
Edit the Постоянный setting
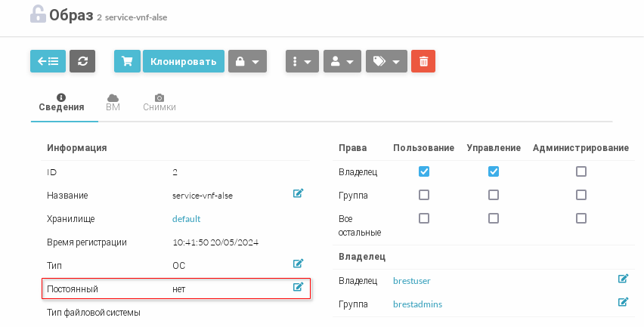click(298, 287)
